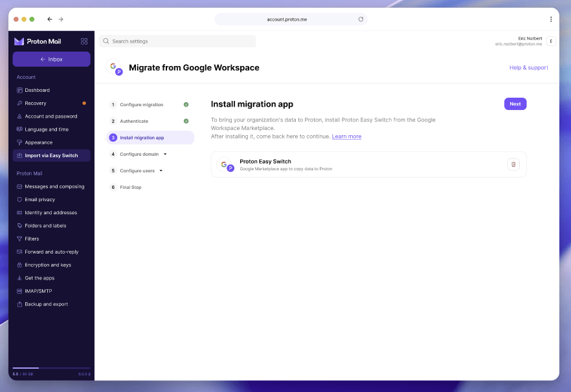The height and width of the screenshot is (392, 571).
Task: Click the Email privacy shield icon
Action: tap(19, 200)
